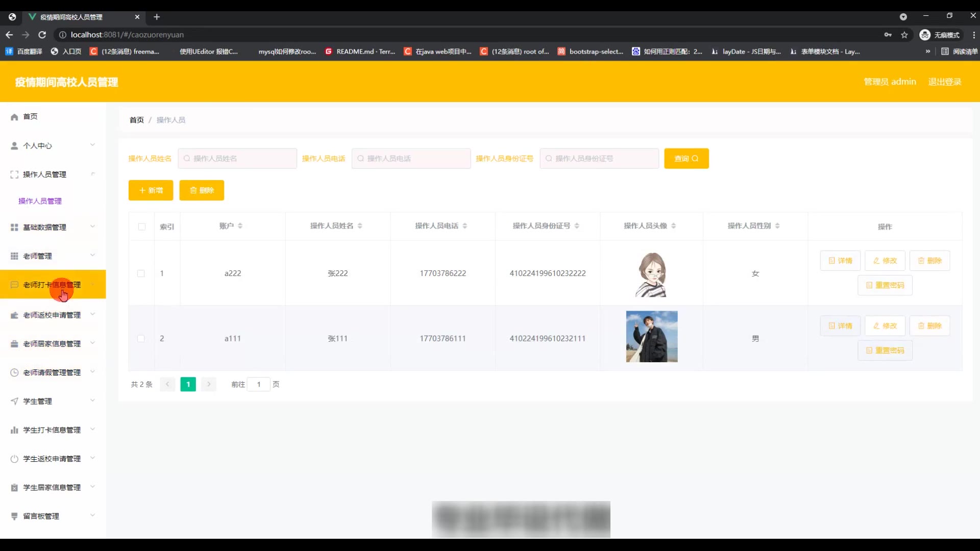Expand the 学生管理 menu chevron

point(92,401)
